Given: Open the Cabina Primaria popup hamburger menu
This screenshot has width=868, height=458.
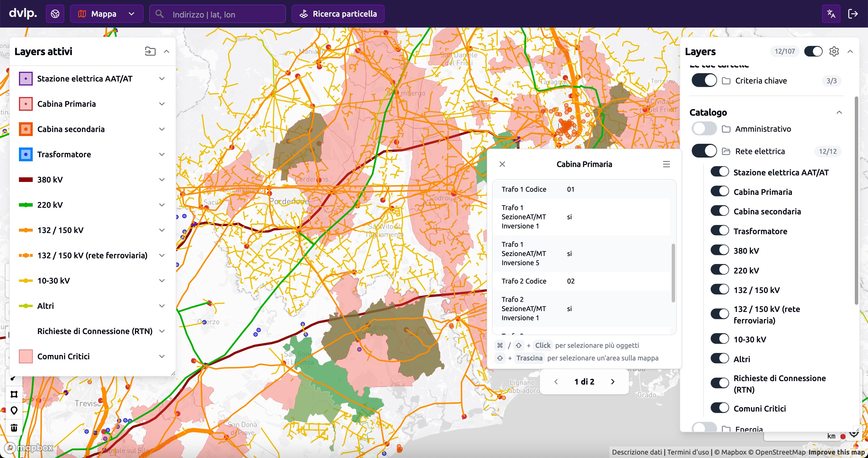Looking at the screenshot, I should [x=666, y=164].
